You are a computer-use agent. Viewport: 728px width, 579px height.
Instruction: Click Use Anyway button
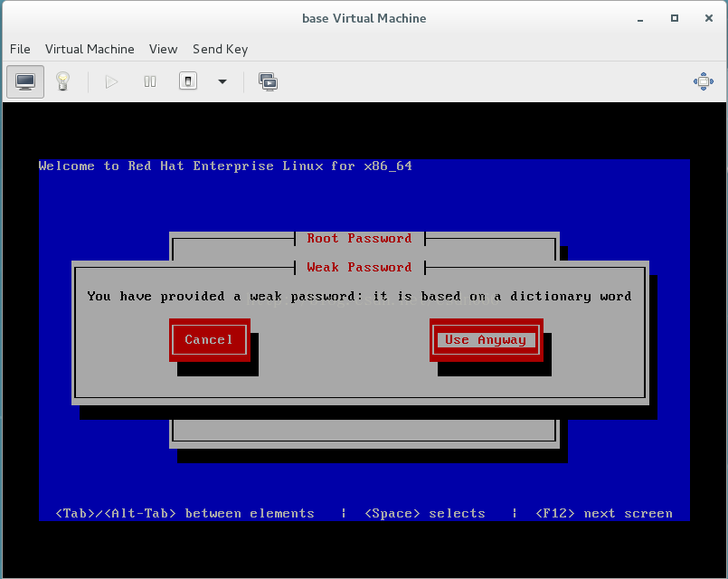pos(487,340)
